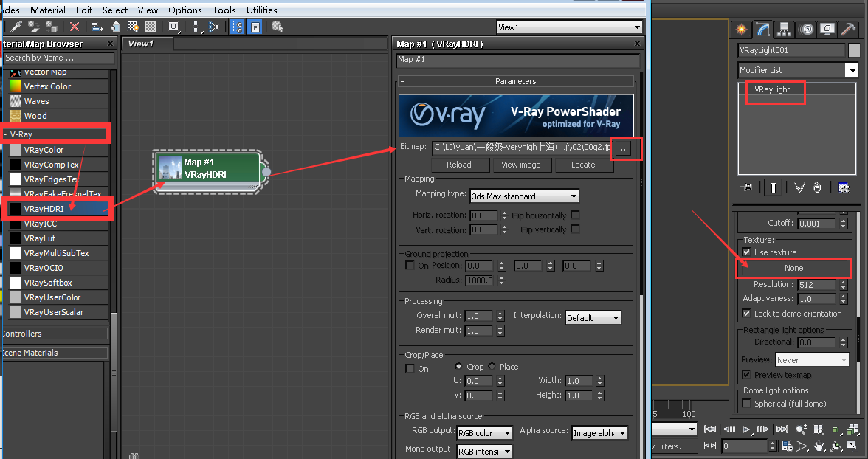The image size is (868, 459).
Task: Open Mono output dropdown
Action: tap(485, 451)
